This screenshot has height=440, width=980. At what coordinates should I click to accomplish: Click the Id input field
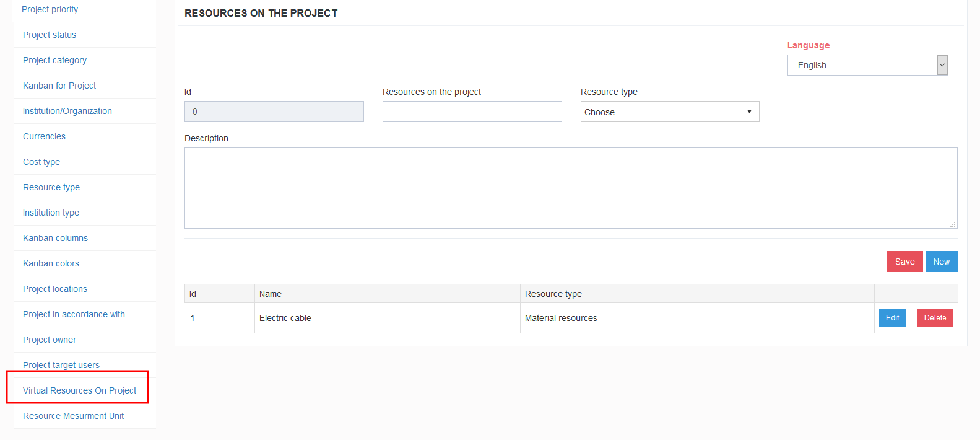(274, 112)
